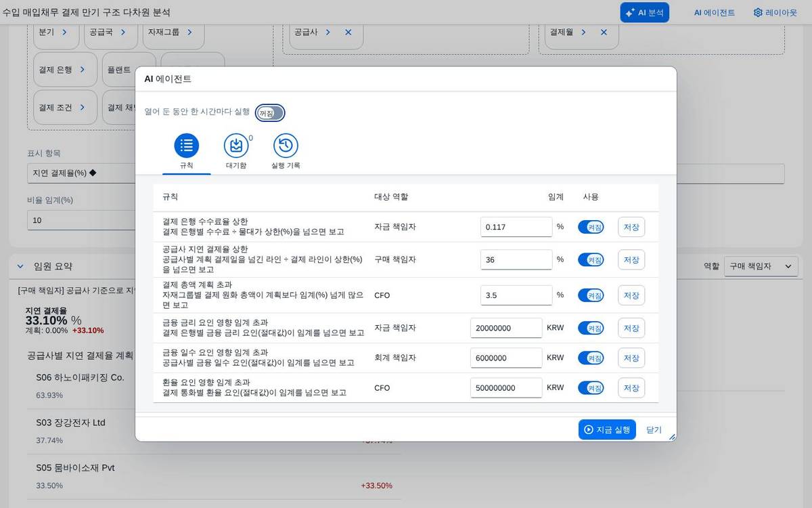Remove the 결제월 chip with X
Screen dimensions: 812x508
click(604, 32)
